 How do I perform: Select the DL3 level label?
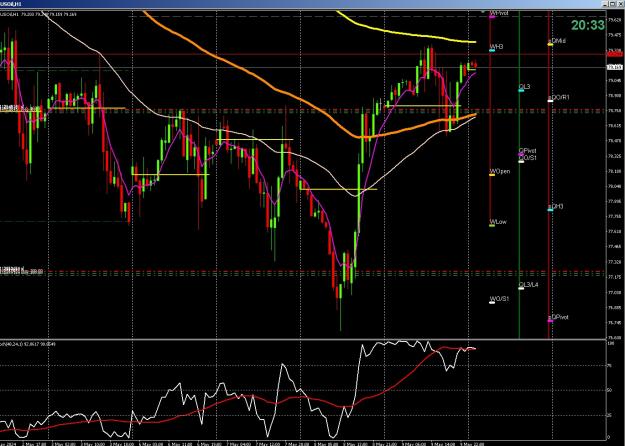coord(524,87)
